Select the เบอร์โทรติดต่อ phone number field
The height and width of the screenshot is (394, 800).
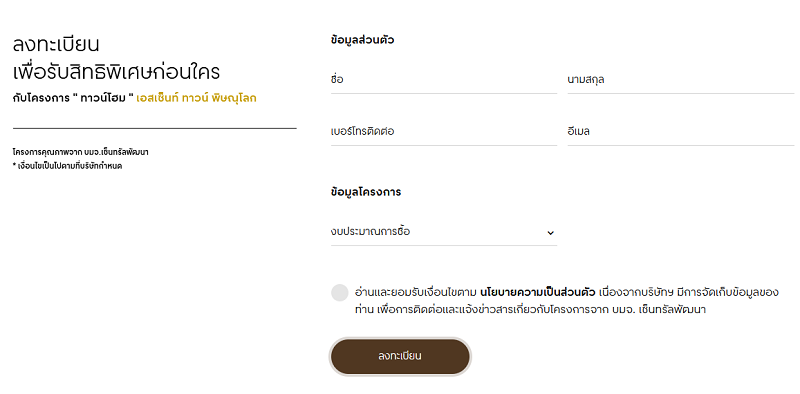click(443, 132)
